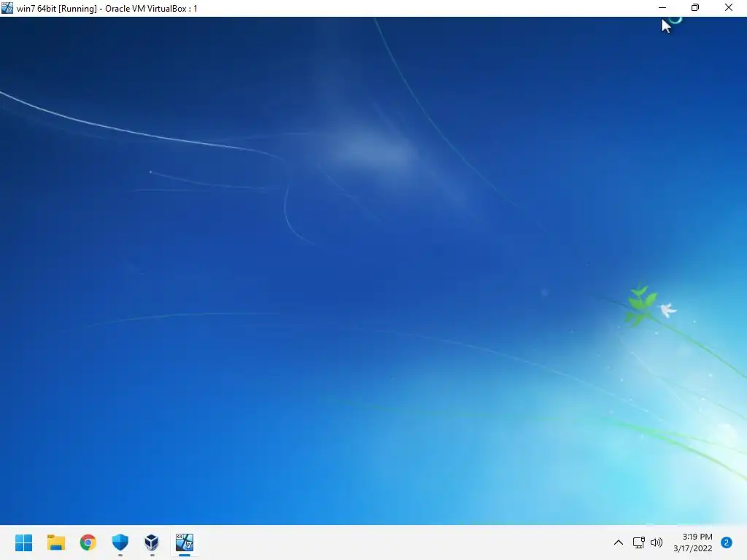747x560 pixels.
Task: Open the Windows Start menu
Action: pyautogui.click(x=24, y=542)
